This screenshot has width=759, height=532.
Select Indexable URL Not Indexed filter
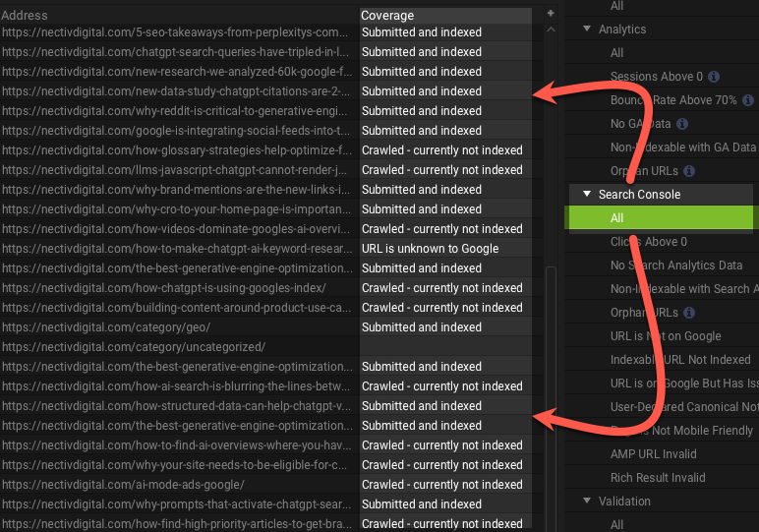(680, 360)
